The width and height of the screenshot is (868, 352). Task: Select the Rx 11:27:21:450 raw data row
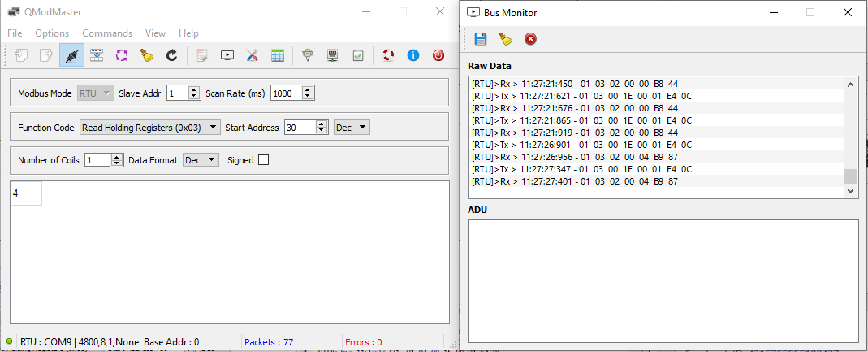pos(657,84)
